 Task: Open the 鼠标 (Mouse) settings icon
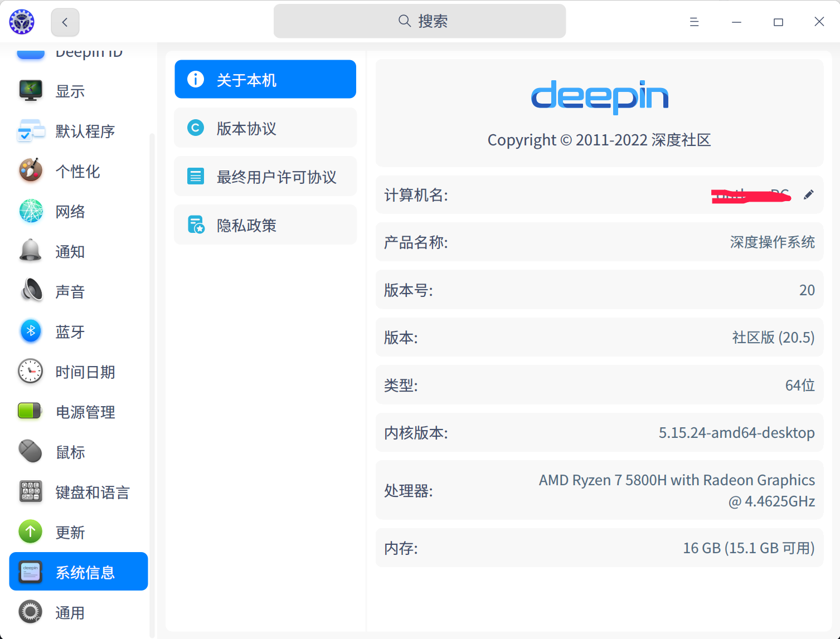tap(30, 452)
